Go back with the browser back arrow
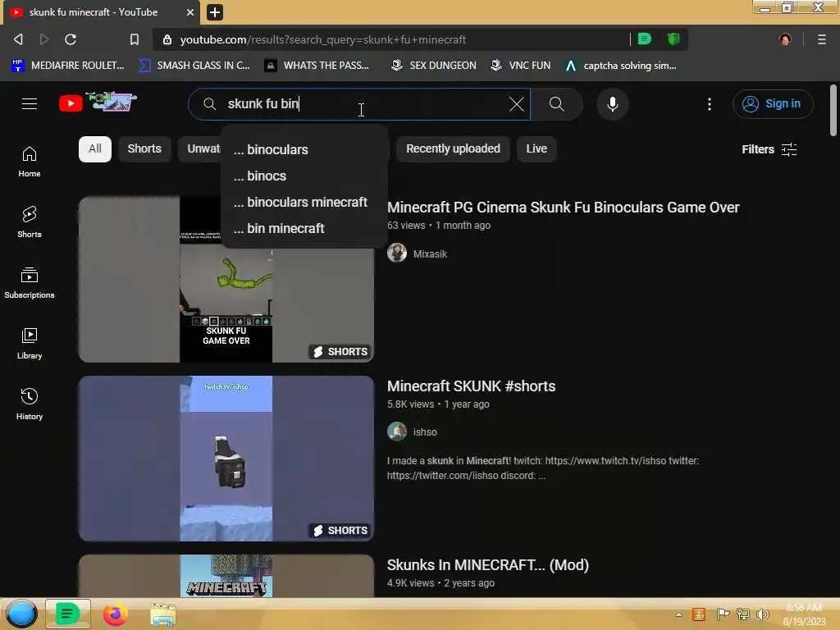 pyautogui.click(x=18, y=39)
